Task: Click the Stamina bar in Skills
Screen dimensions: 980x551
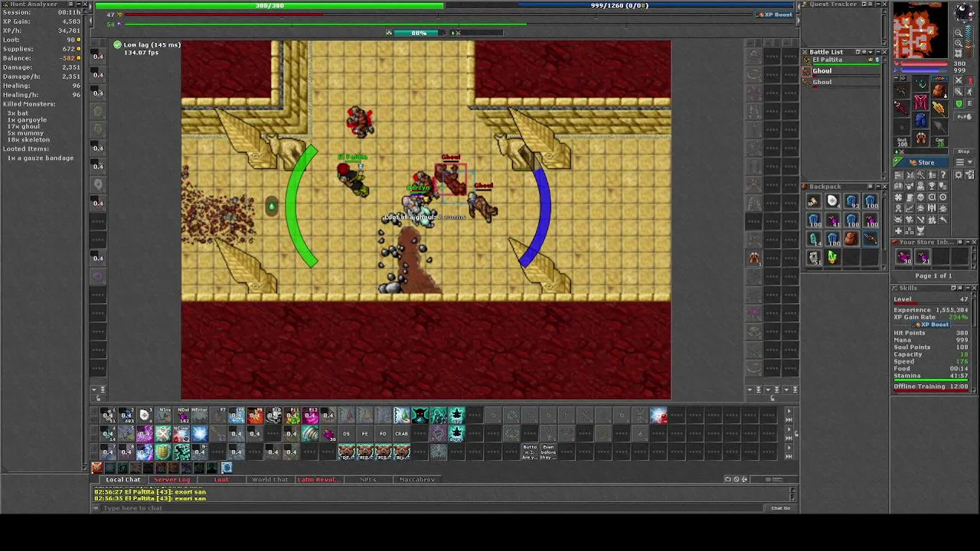Action: (x=931, y=380)
